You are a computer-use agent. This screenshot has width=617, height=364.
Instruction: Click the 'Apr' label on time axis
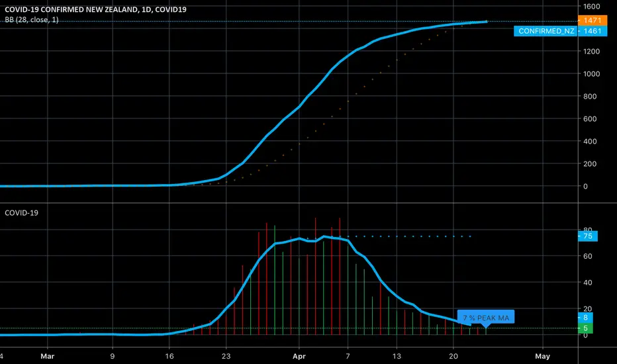(x=299, y=357)
